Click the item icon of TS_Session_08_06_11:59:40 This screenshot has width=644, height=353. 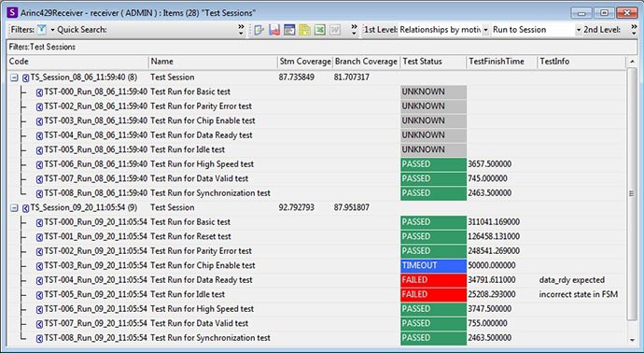25,78
